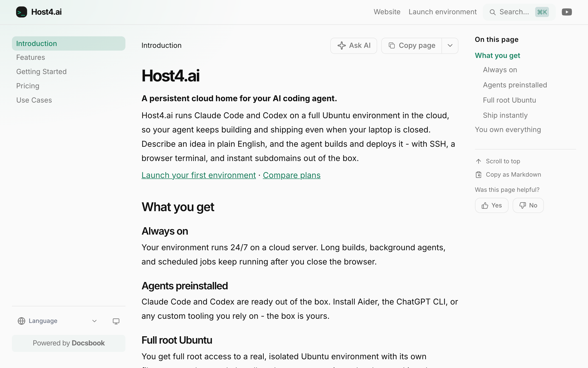Focus the Search input field
Image resolution: width=588 pixels, height=368 pixels.
(x=519, y=12)
